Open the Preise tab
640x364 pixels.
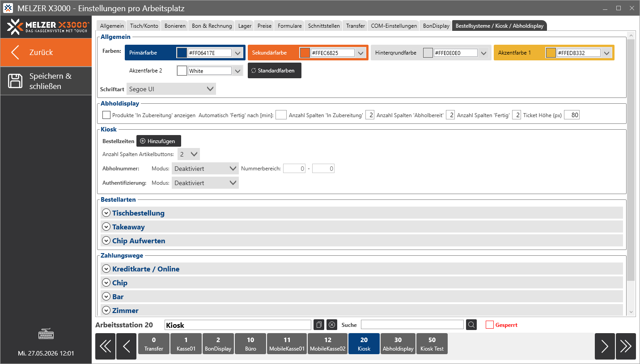[264, 26]
